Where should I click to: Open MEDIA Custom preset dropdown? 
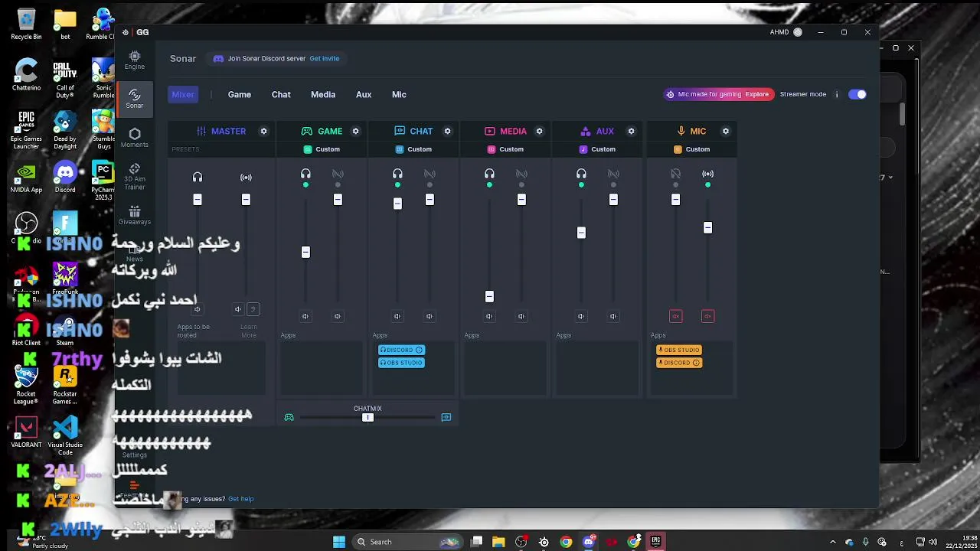click(505, 149)
